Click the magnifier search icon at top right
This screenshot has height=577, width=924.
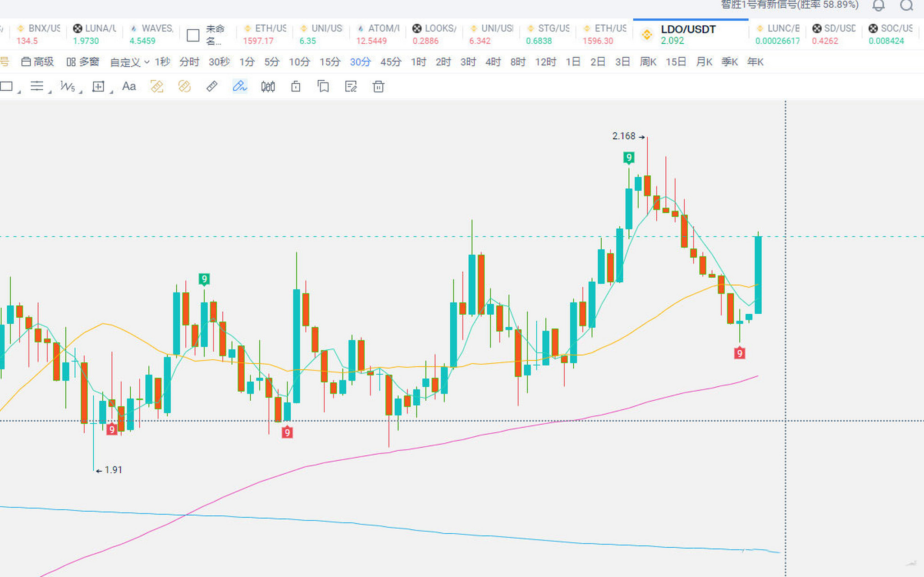click(906, 5)
